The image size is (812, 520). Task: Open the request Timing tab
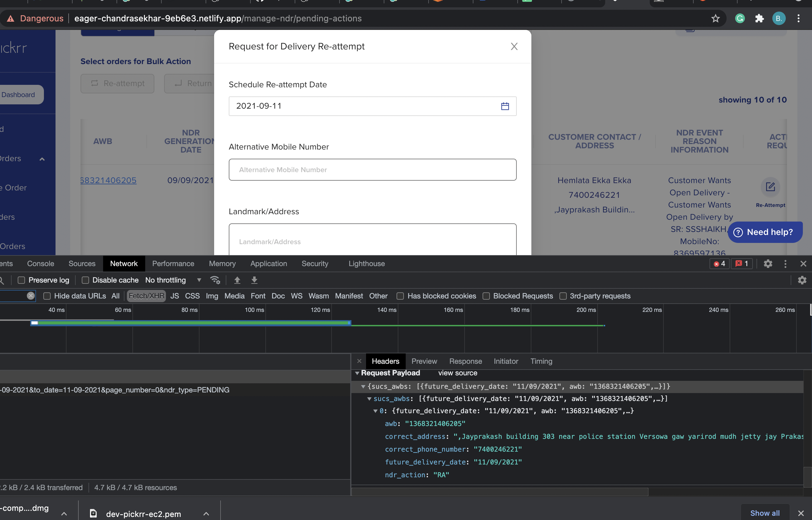(541, 361)
